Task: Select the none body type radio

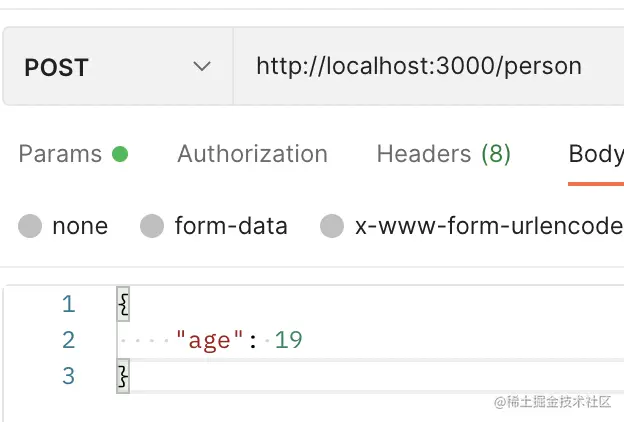Action: tap(31, 226)
